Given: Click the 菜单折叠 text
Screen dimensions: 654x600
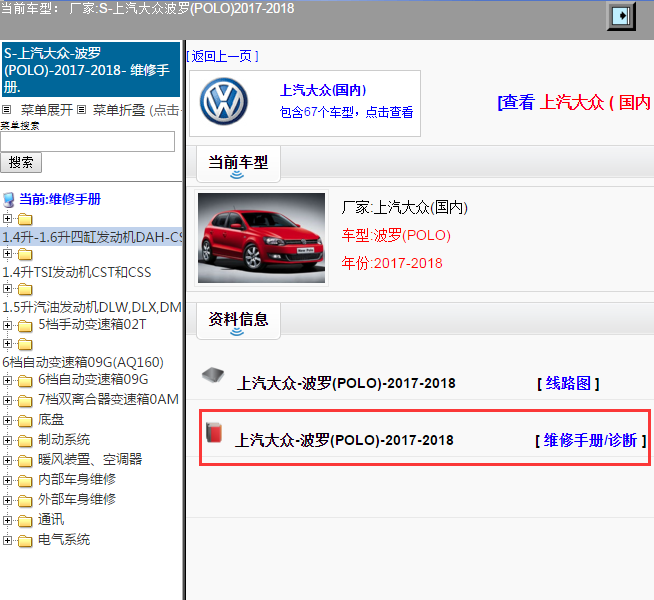Looking at the screenshot, I should [x=119, y=110].
